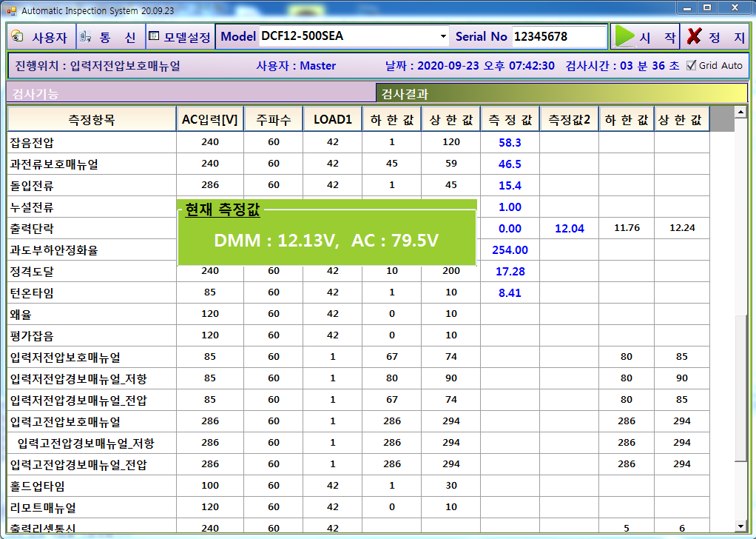
Task: Click measured value 58.3
Action: pos(510,142)
